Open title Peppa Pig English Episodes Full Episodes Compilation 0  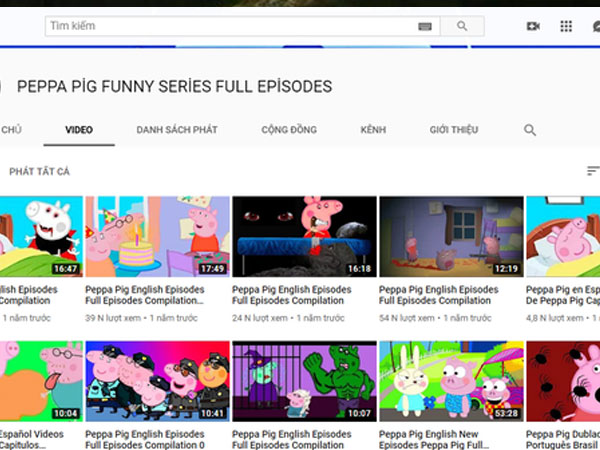pyautogui.click(x=145, y=440)
